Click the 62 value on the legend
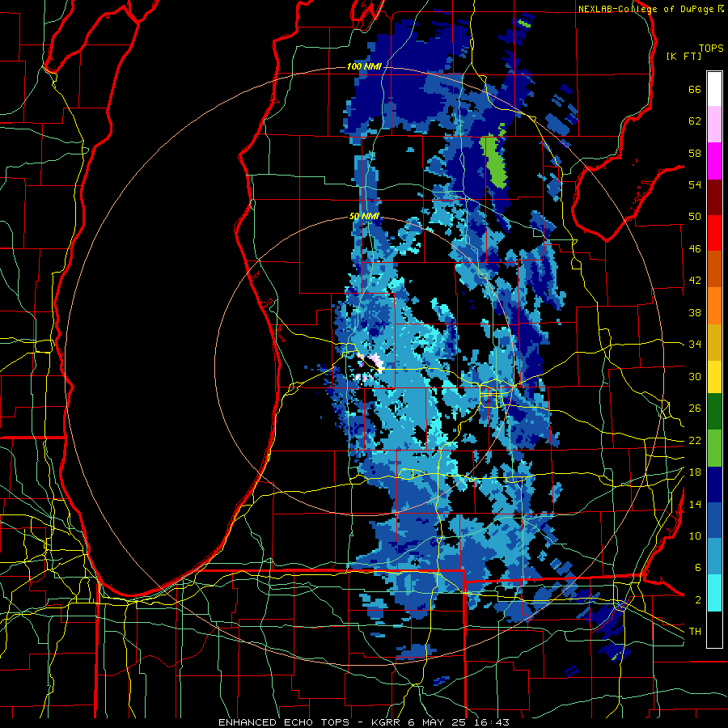 point(695,121)
